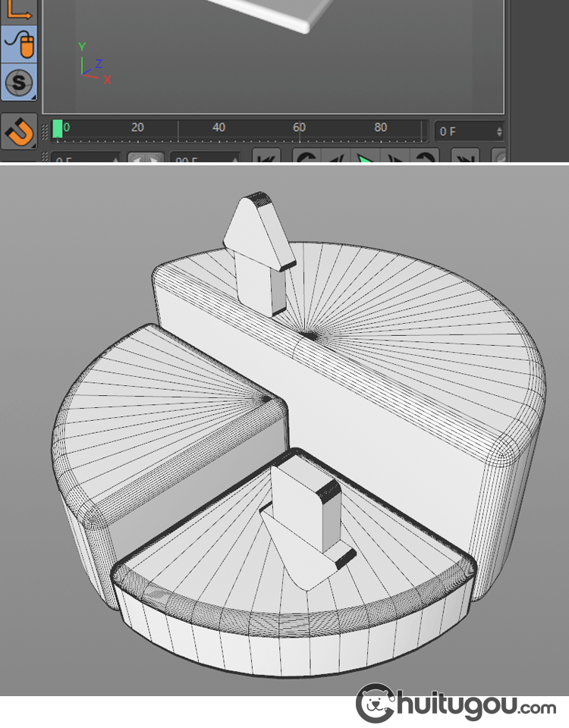Jump to frame 40 on the timeline ruler
The width and height of the screenshot is (569, 728).
tap(218, 129)
